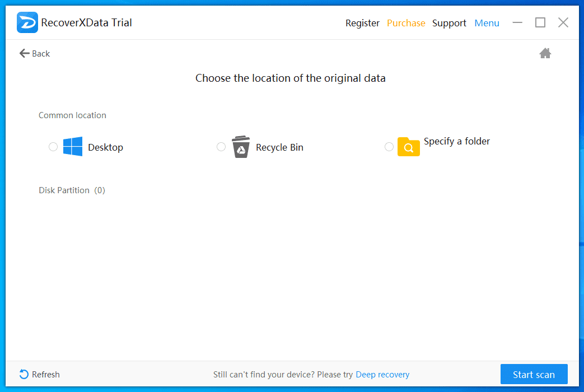Open the Deep recovery link
584x392 pixels.
(x=382, y=375)
